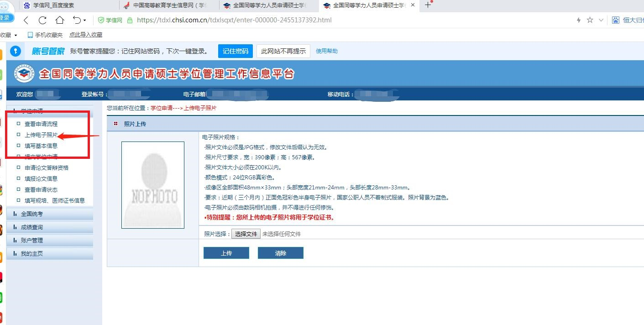Bookmark this page via the star icon
The height and width of the screenshot is (325, 644).
pyautogui.click(x=589, y=20)
